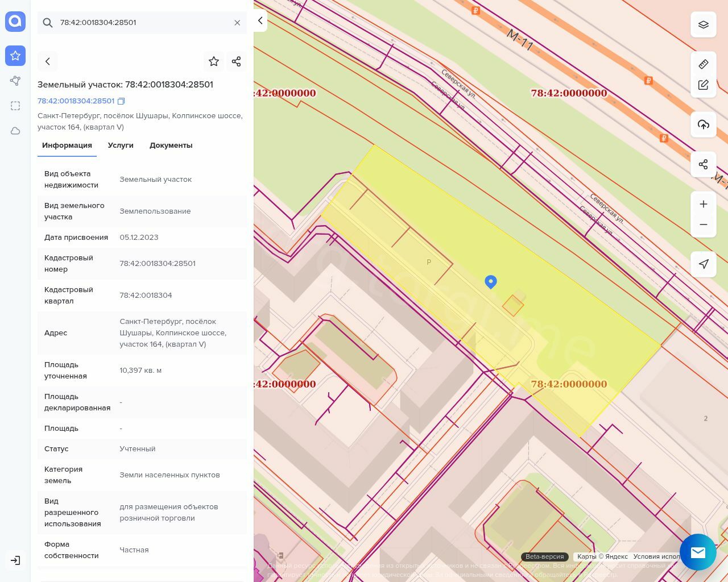Viewport: 728px width, 582px height.
Task: Click the cloud upload icon on map
Action: pyautogui.click(x=704, y=125)
